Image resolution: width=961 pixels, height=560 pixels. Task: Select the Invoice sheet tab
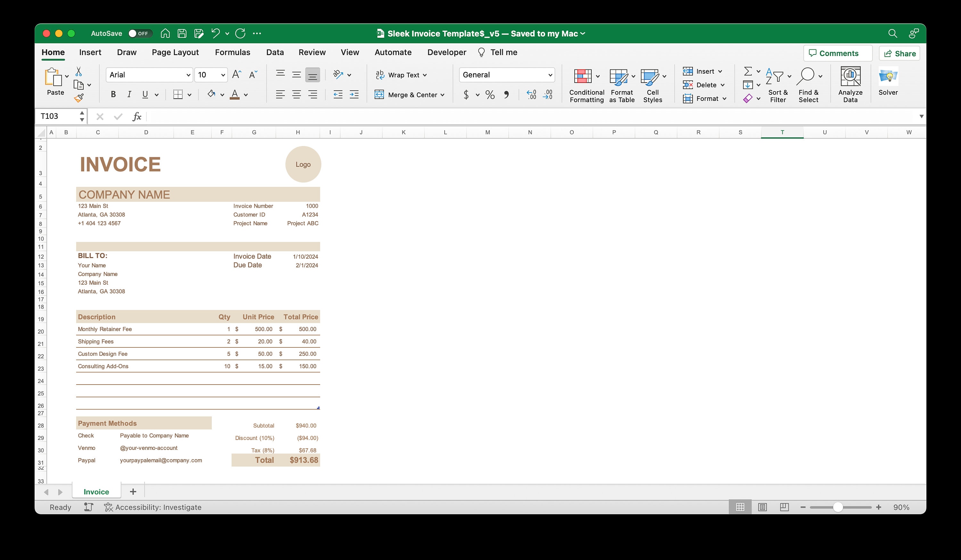[96, 492]
